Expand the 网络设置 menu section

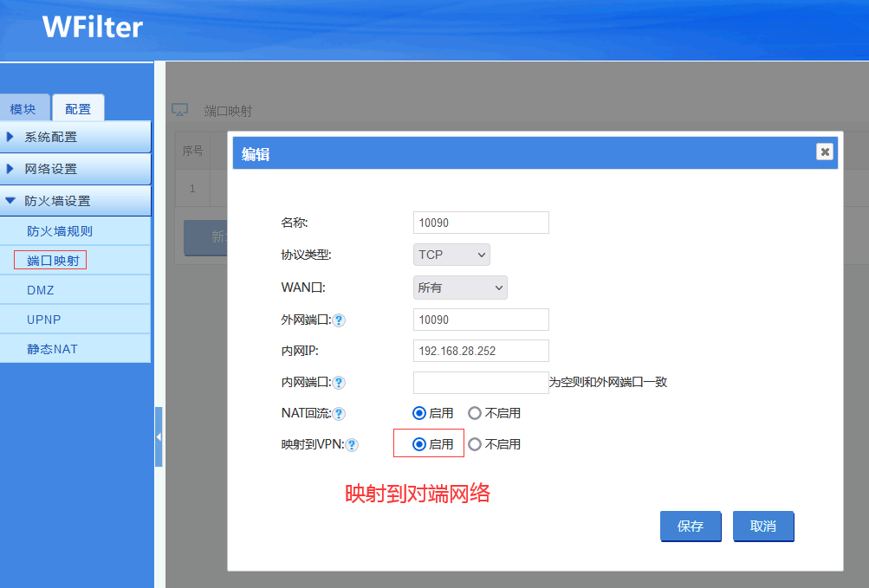(75, 169)
